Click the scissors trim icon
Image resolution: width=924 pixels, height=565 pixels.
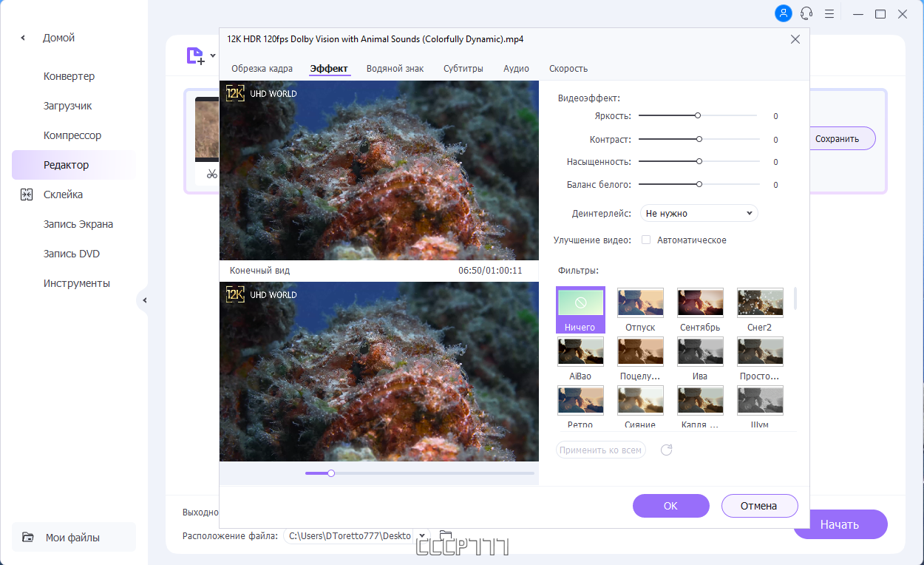coord(212,175)
